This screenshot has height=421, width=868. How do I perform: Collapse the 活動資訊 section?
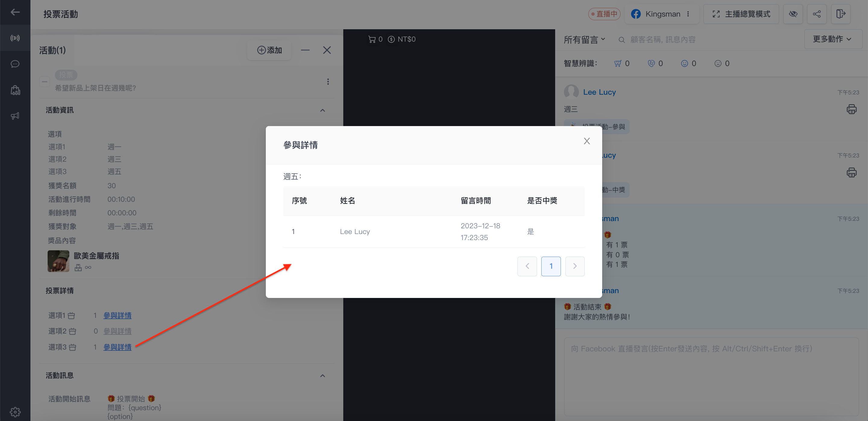322,110
